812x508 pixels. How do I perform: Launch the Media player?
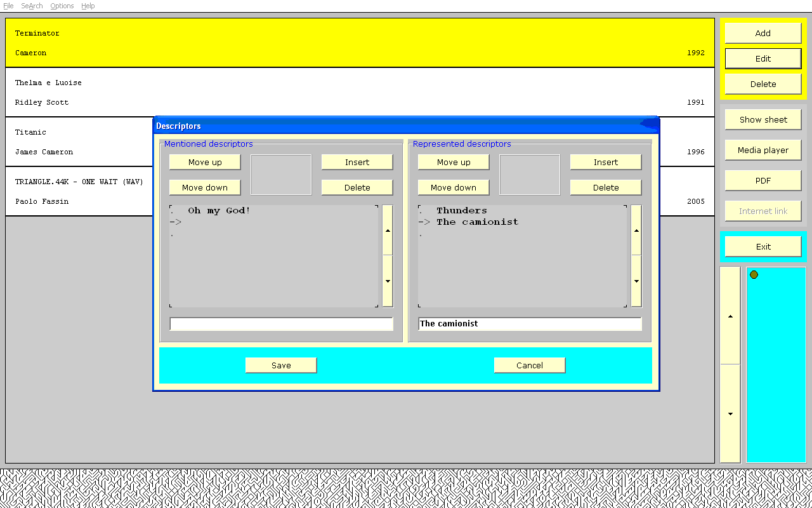pyautogui.click(x=763, y=150)
